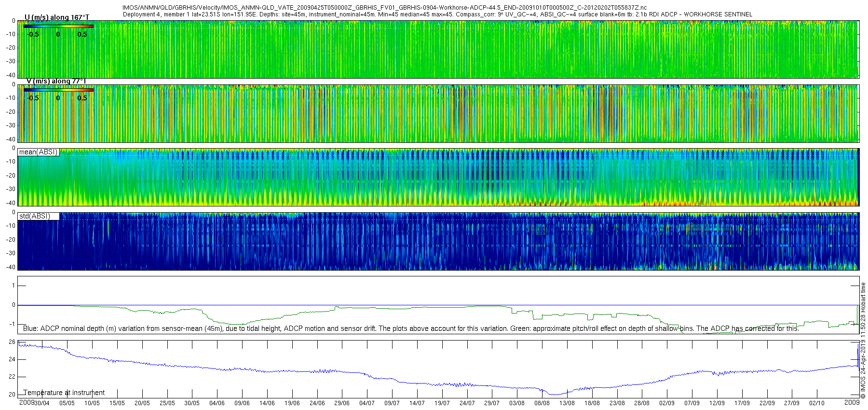Image resolution: width=868 pixels, height=410 pixels.
Task: Click the '04/07' date tick label
Action: 367,403
